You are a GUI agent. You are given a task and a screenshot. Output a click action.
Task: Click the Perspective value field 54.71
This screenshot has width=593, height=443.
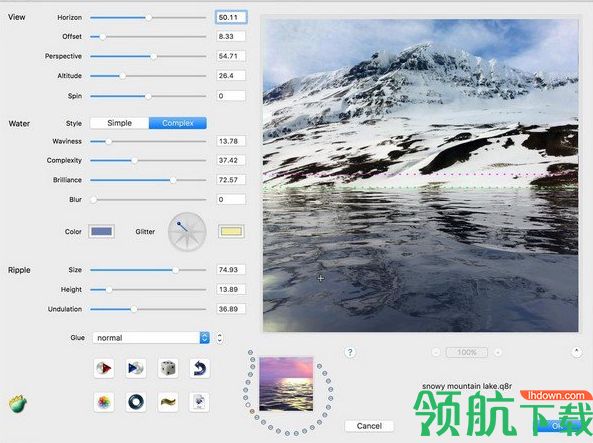(x=231, y=56)
